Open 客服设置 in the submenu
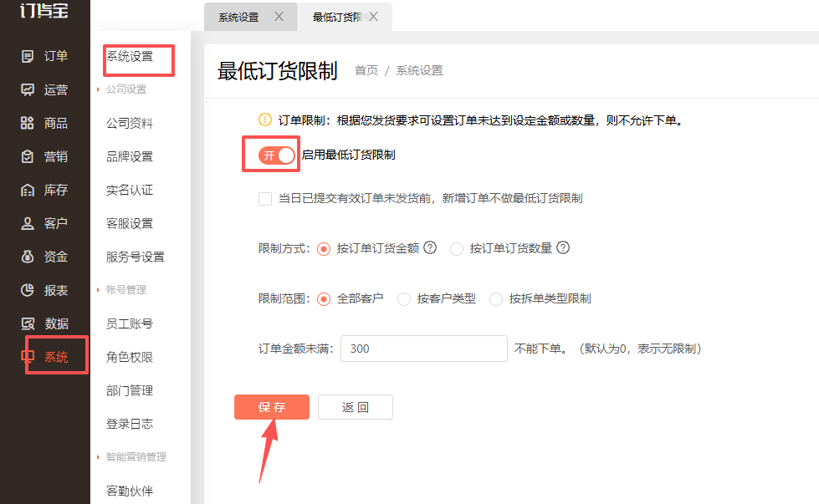This screenshot has height=504, width=819. tap(130, 223)
